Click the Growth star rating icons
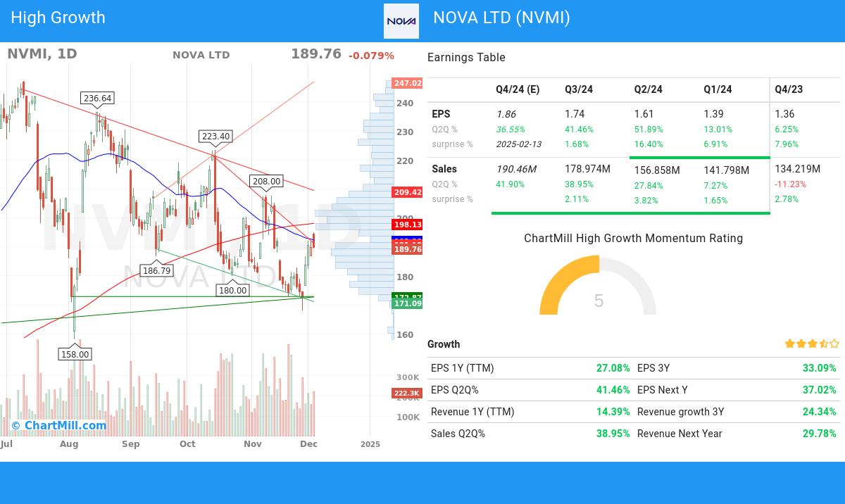This screenshot has height=504, width=845. pos(812,344)
